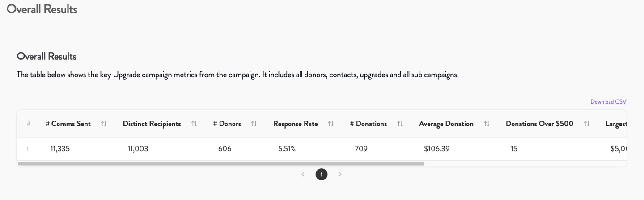Sort by # Comms Sent arrows icon
The image size is (644, 200).
(x=104, y=124)
